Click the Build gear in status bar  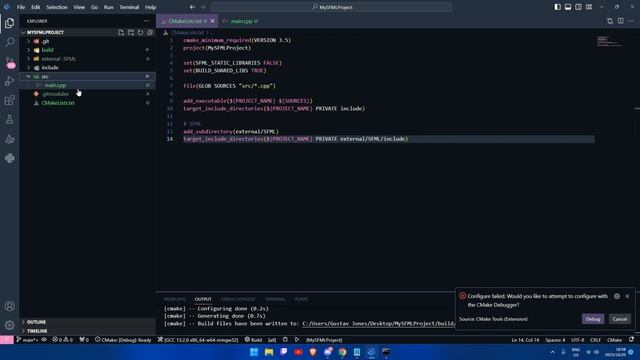click(x=253, y=340)
